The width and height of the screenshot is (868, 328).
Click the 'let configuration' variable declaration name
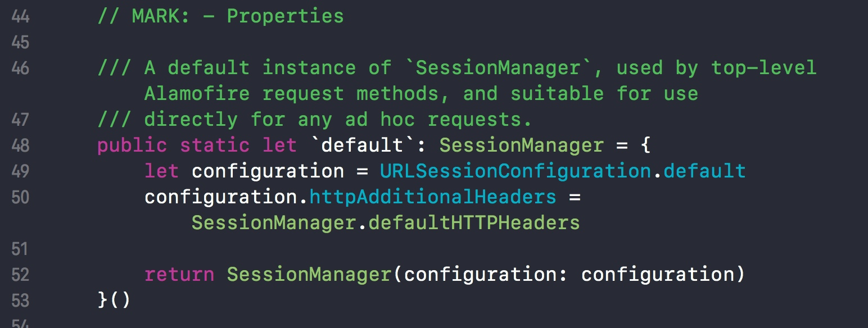click(268, 172)
